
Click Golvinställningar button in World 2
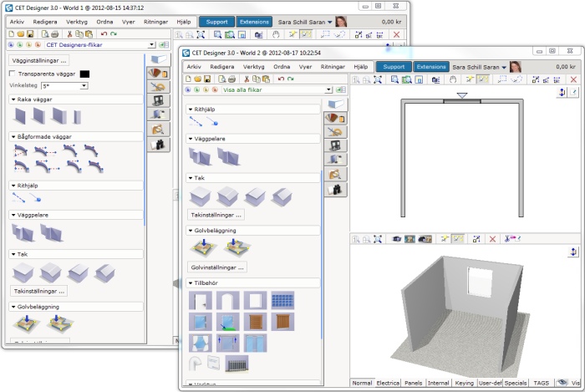coord(217,267)
